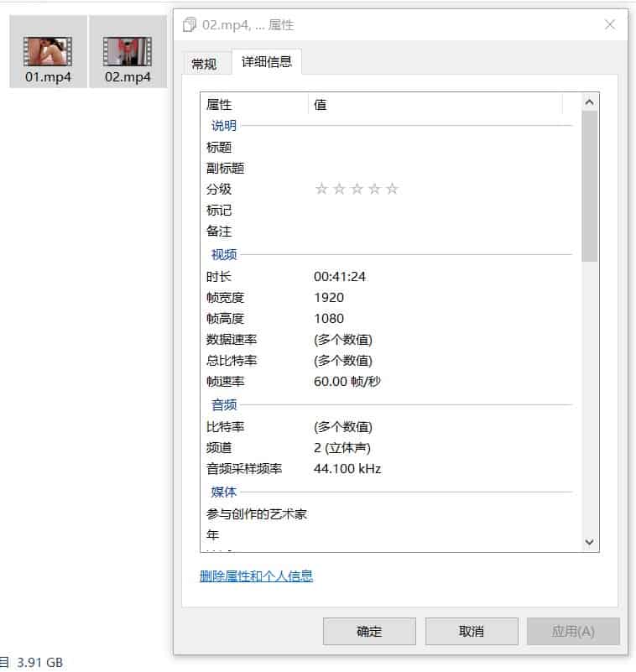
Task: Select the 02.mp4 video file thumbnail
Action: tap(128, 52)
